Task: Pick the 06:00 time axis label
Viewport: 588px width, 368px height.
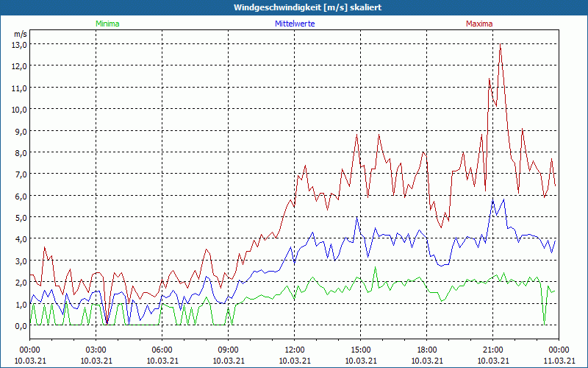Action: click(x=162, y=350)
